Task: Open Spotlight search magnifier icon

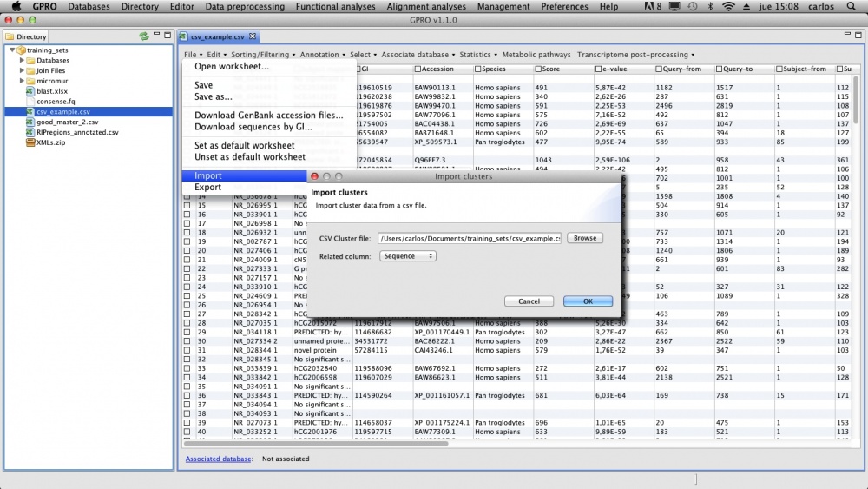Action: tap(851, 6)
